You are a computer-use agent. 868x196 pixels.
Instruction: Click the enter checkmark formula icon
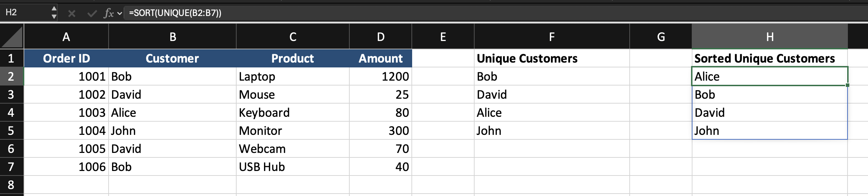[92, 13]
